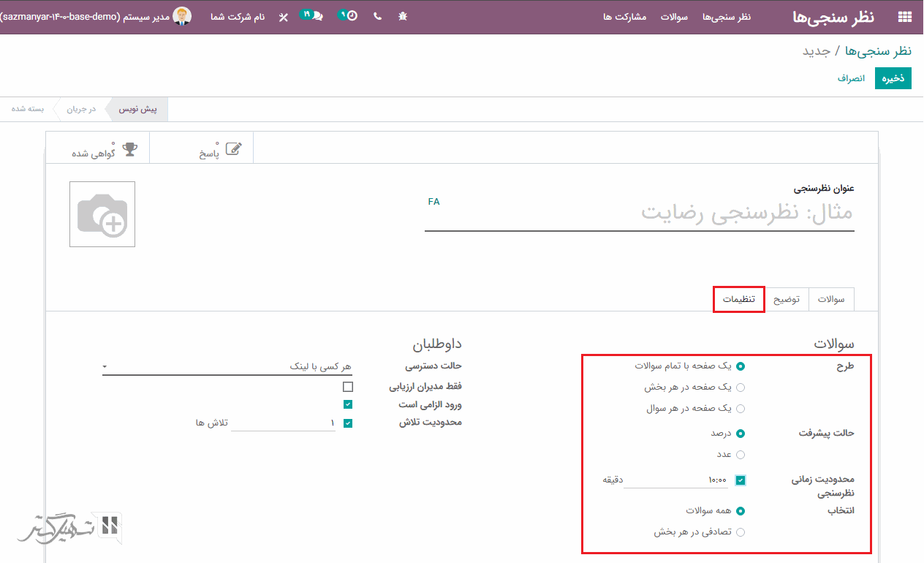Toggle the survey time limit checkbox
Viewport: 924px width, 563px height.
click(741, 480)
